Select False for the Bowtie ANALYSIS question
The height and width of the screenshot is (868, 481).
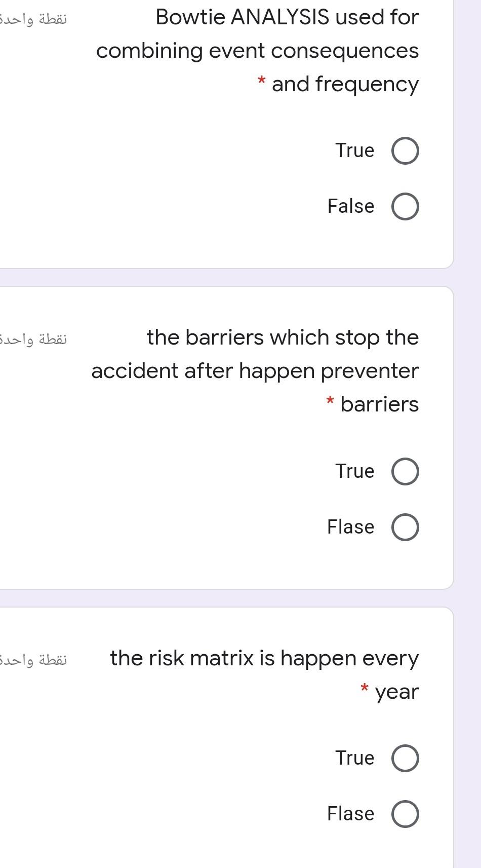(x=405, y=206)
